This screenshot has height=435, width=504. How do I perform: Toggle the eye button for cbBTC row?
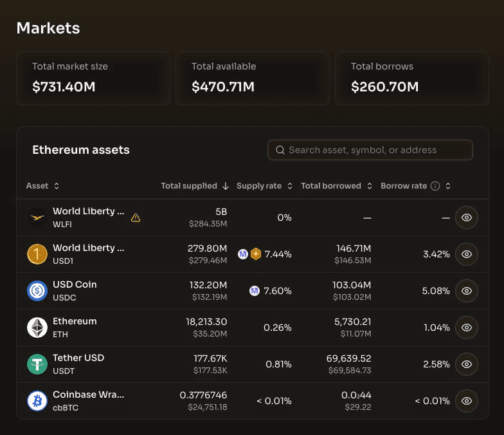467,401
